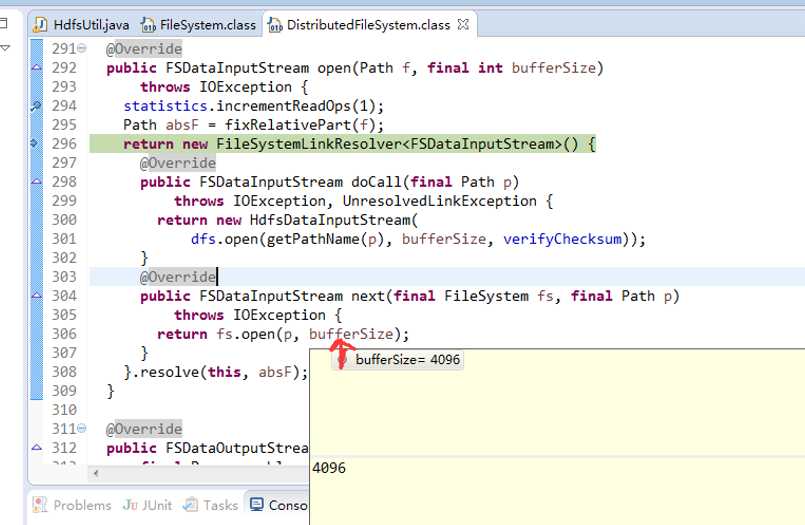
Task: Click absF argument on line 308
Action: pos(275,372)
